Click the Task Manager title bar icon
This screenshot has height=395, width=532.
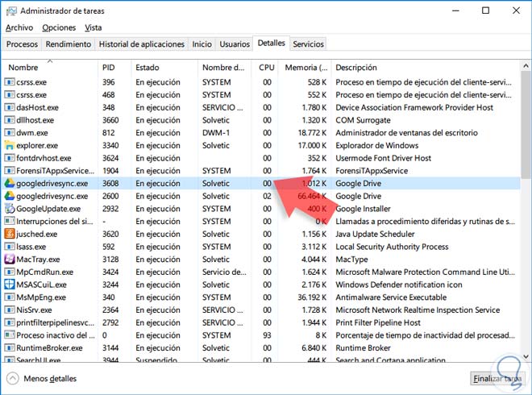(x=10, y=10)
